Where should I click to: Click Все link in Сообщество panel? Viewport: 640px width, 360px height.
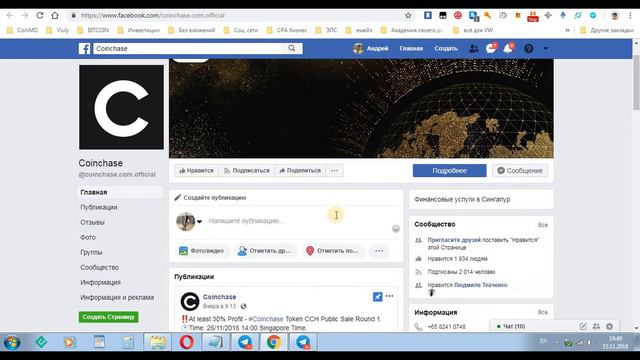point(542,225)
